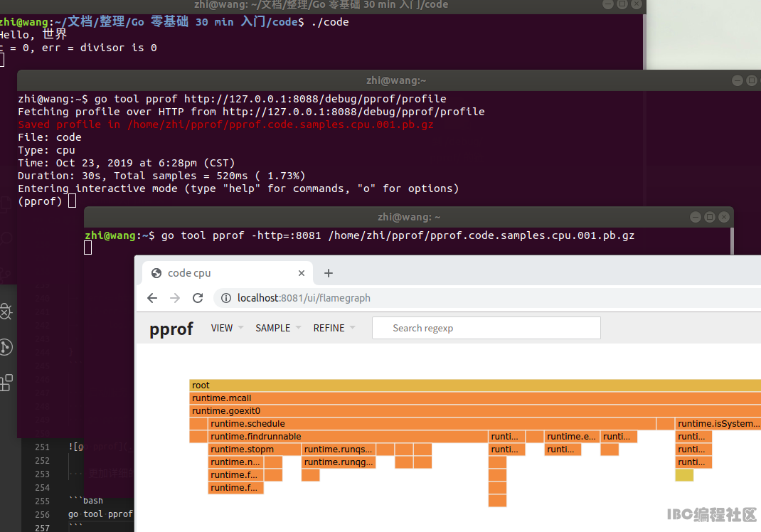
Task: Click the 'Type: cpu' terminal line
Action: tap(47, 151)
